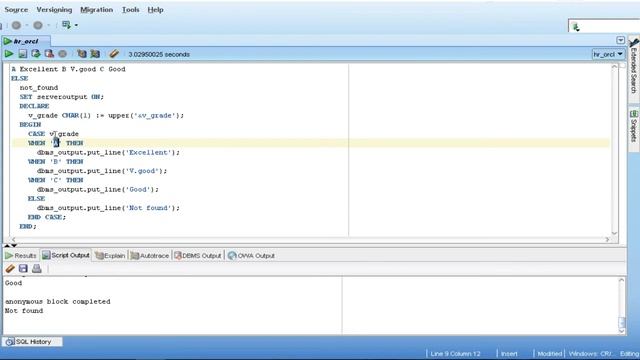This screenshot has width=640, height=360.
Task: Print the script output
Action: tap(37, 268)
